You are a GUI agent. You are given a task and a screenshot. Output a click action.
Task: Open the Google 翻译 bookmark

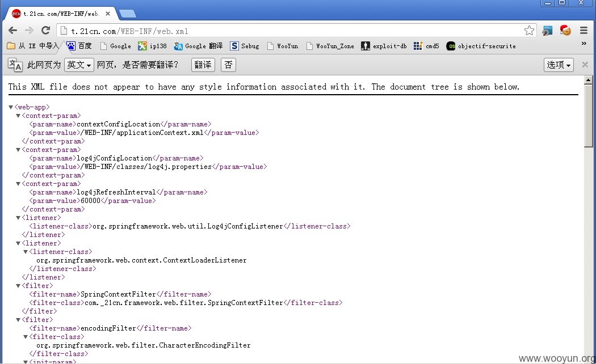click(x=198, y=46)
